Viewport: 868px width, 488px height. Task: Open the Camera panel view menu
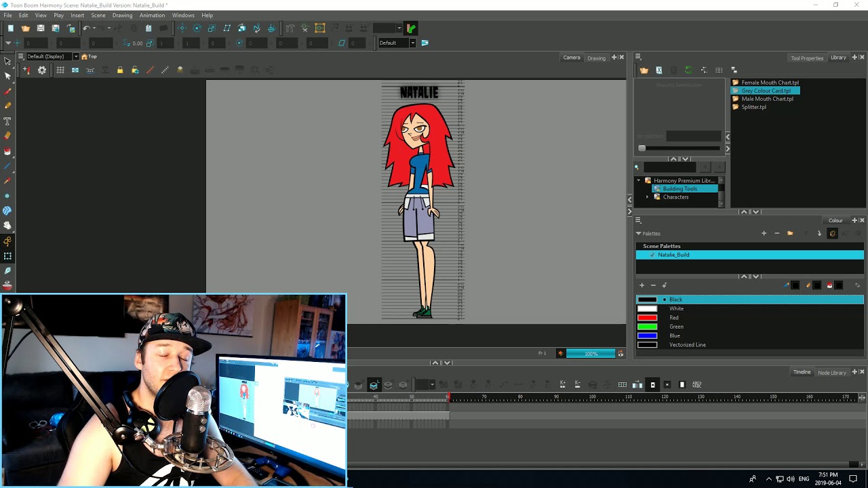pos(21,56)
